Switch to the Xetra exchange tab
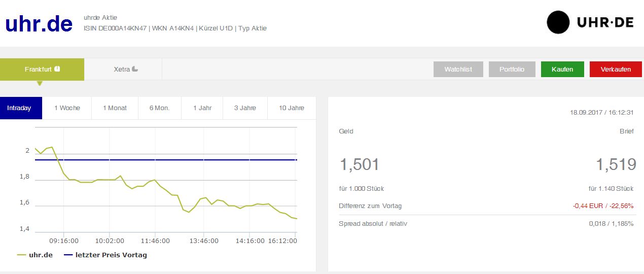644x274 pixels. (x=123, y=69)
